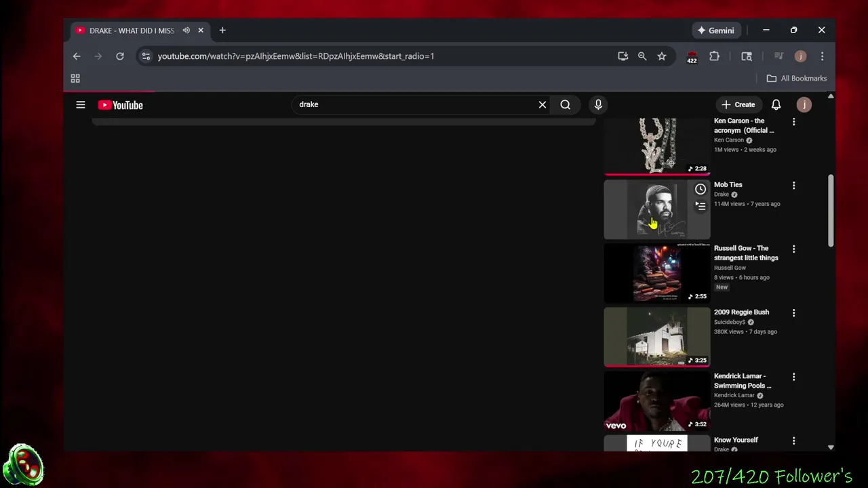This screenshot has height=488, width=868.
Task: Close the DRAKE - WHAT DID I MISS tab
Action: (x=201, y=30)
